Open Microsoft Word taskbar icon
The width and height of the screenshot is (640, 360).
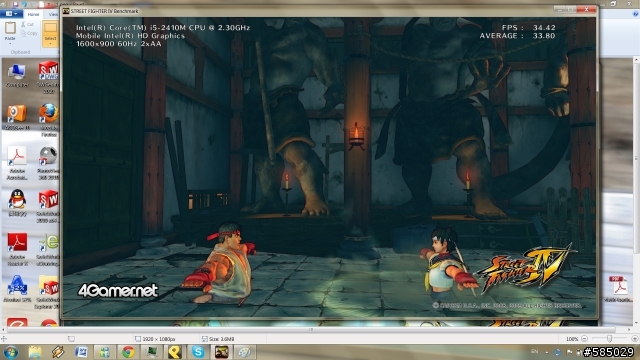pyautogui.click(x=81, y=352)
